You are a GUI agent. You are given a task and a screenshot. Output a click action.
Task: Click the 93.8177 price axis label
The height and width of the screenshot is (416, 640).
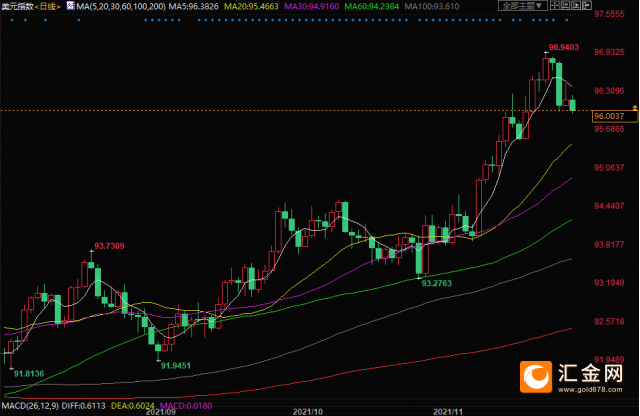coord(609,244)
